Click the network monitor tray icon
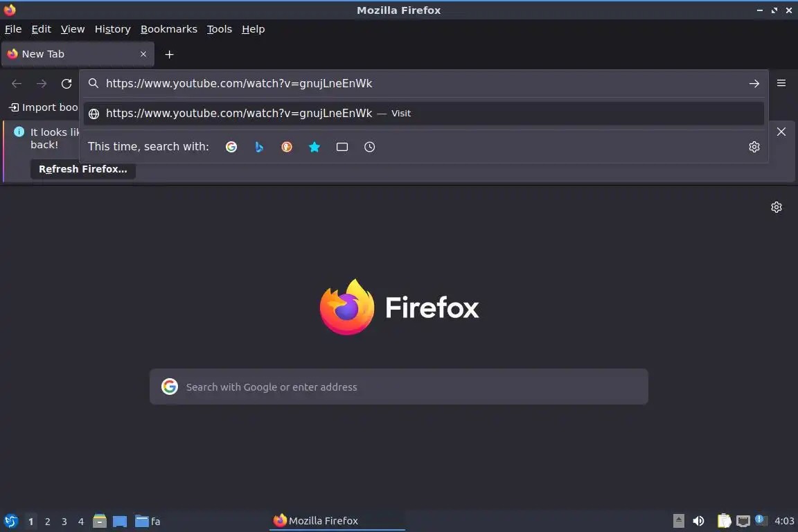 coord(743,521)
